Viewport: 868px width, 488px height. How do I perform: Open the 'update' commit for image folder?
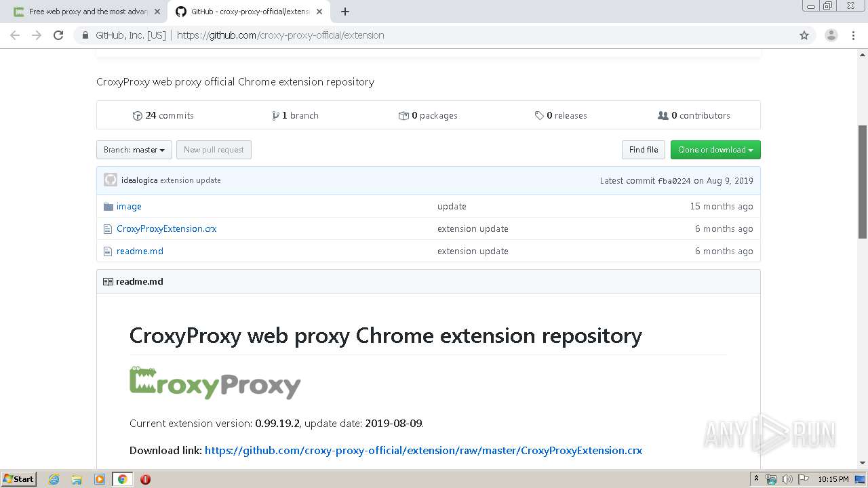(x=452, y=206)
